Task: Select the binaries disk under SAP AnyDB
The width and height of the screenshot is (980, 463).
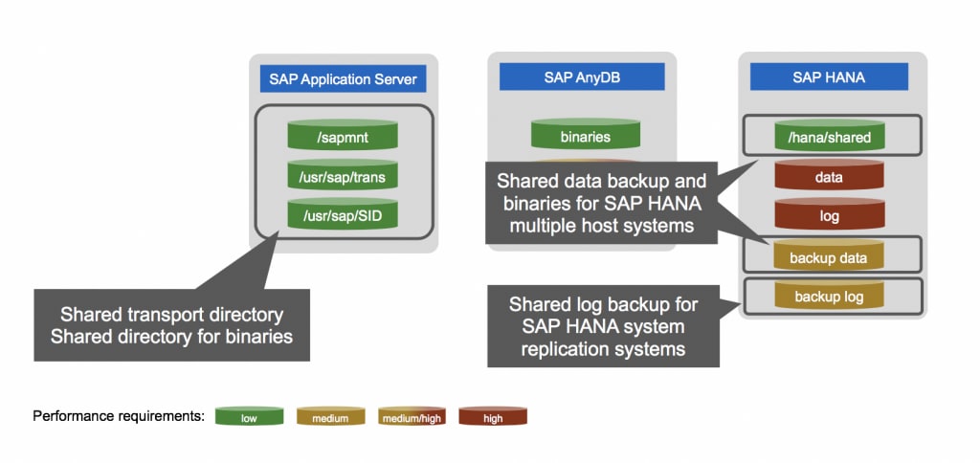Action: tap(586, 137)
